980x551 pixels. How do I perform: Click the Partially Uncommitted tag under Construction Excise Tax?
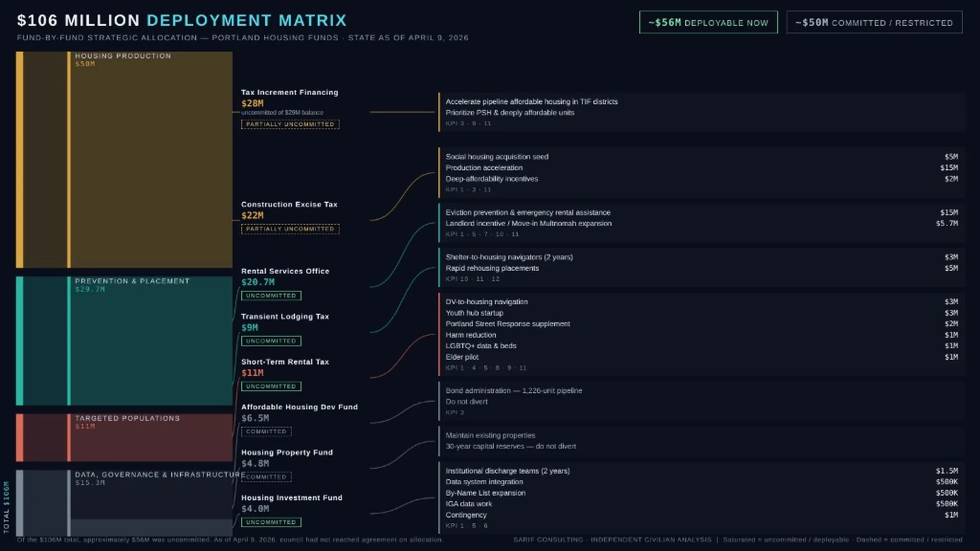[x=290, y=229]
